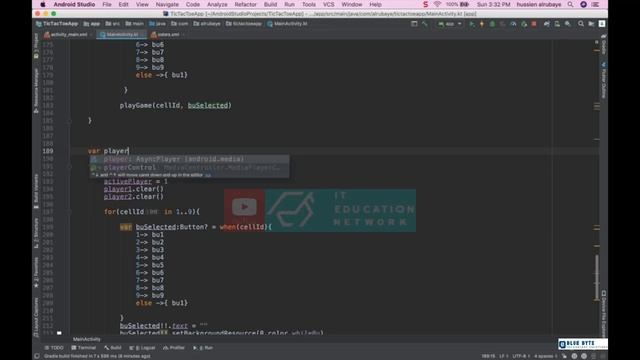The image size is (640, 360).
Task: Open the Build menu in menu bar
Action: [x=270, y=4]
